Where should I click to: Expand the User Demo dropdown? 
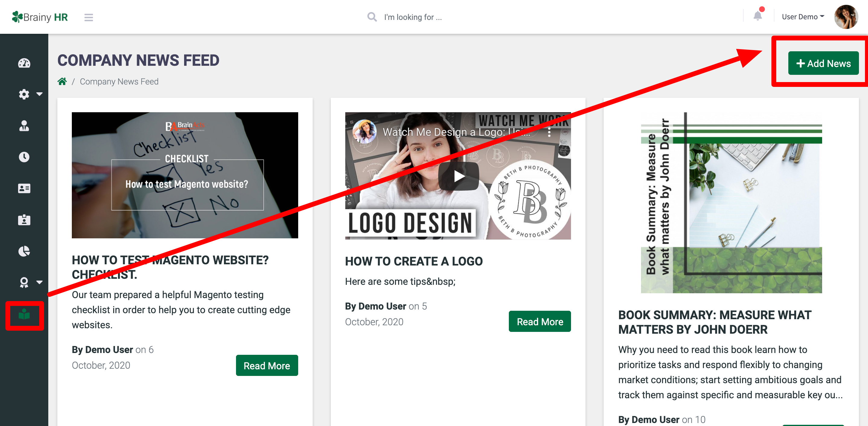point(803,17)
